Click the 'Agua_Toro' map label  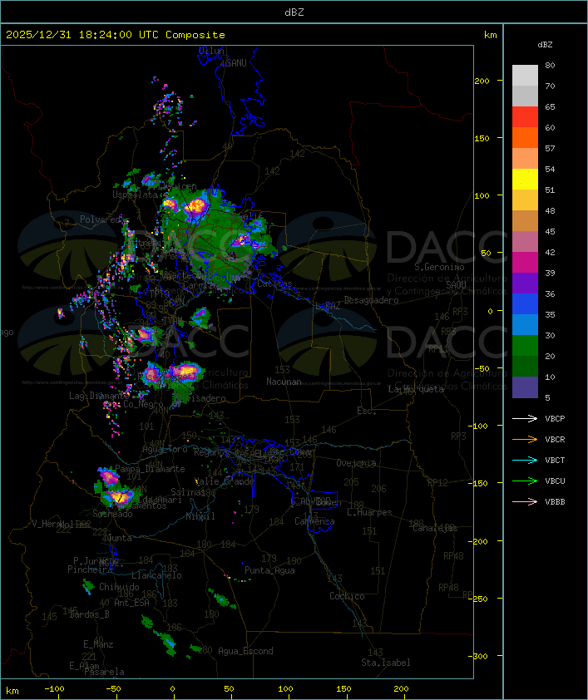(165, 449)
